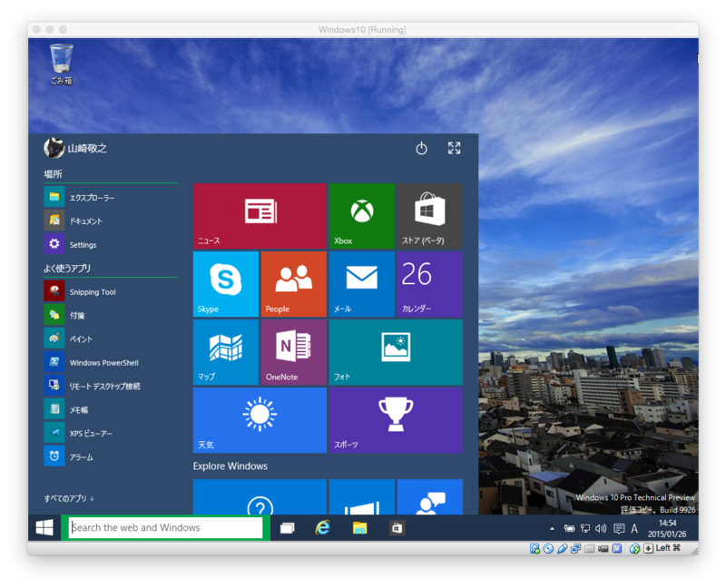Open メモ帳 notepad entry
The height and width of the screenshot is (588, 726).
(x=110, y=410)
